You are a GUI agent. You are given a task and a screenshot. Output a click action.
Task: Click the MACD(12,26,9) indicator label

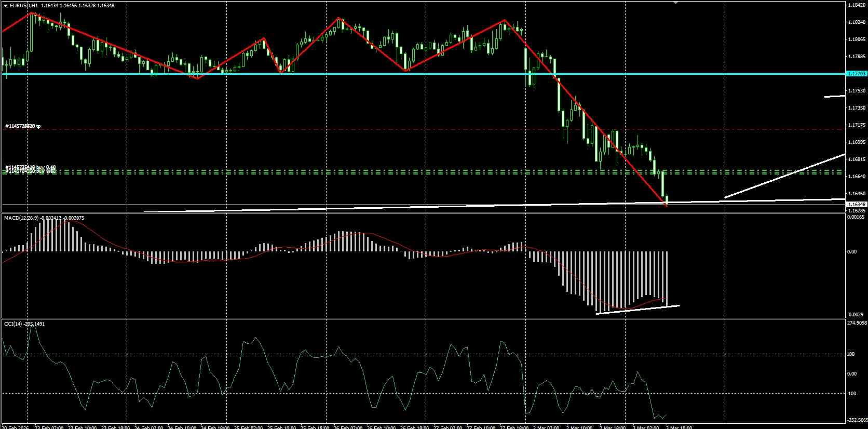click(20, 218)
